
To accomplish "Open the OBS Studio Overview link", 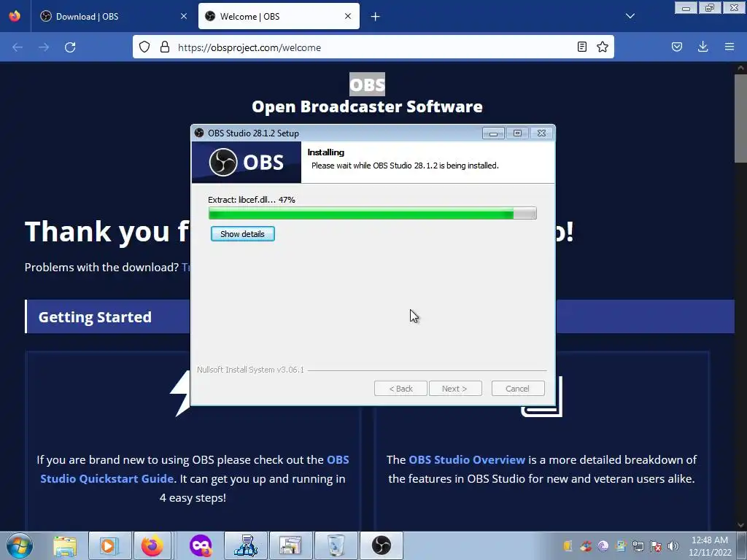I will 466,459.
